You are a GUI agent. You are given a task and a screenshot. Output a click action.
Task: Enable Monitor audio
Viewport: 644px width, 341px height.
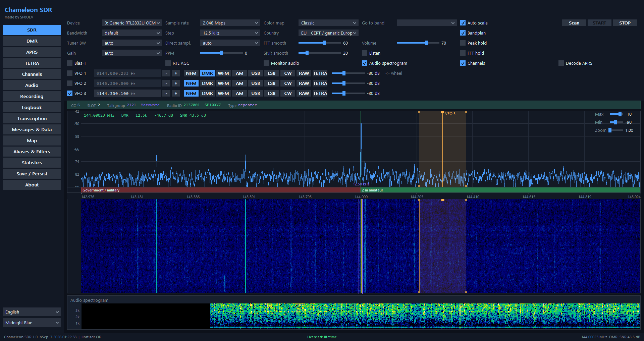click(x=266, y=63)
